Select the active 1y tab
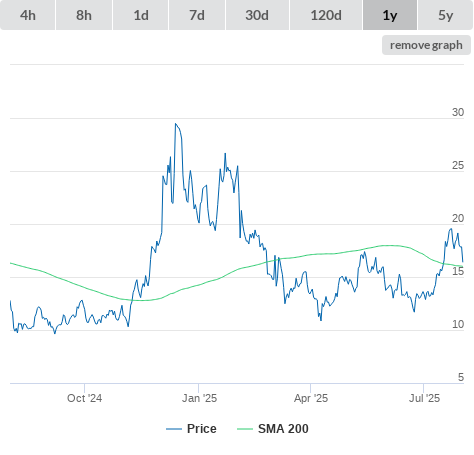This screenshot has width=474, height=455. pos(390,15)
